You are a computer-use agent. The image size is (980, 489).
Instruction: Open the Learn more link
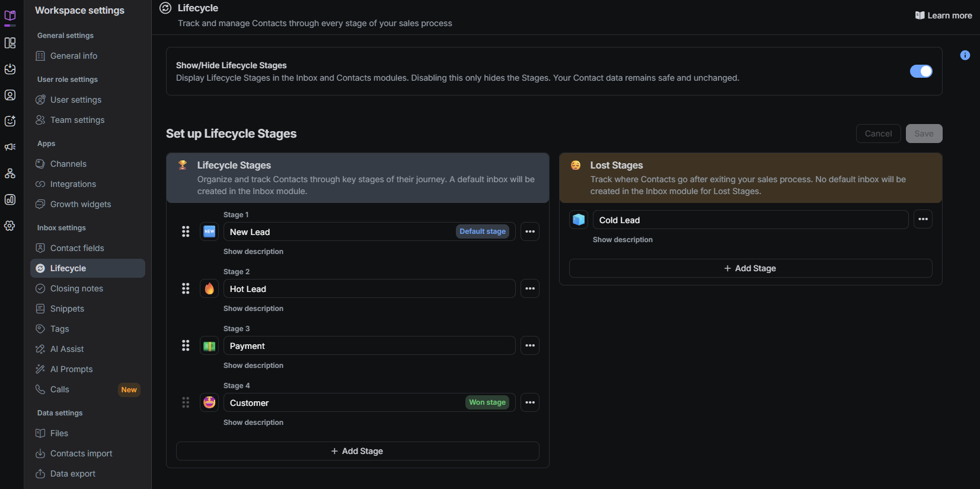point(943,15)
